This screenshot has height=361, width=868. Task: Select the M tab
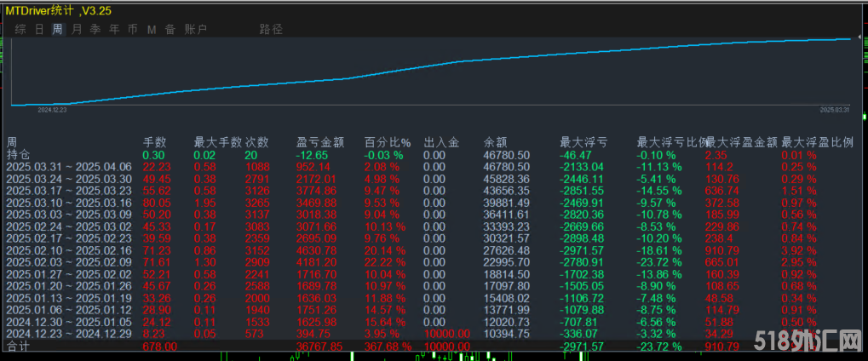(x=151, y=29)
